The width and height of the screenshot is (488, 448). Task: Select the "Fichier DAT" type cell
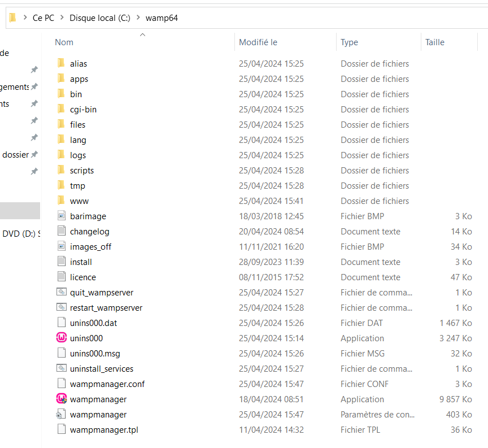[361, 323]
